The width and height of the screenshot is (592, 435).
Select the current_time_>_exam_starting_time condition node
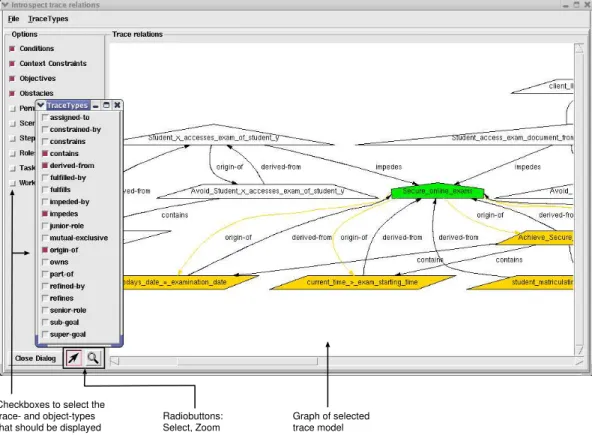coord(362,282)
